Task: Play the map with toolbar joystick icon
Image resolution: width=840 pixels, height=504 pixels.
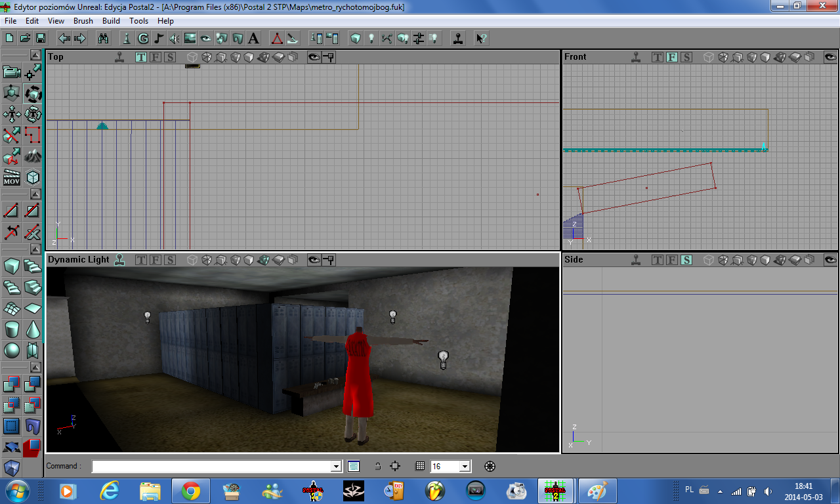Action: click(x=458, y=38)
